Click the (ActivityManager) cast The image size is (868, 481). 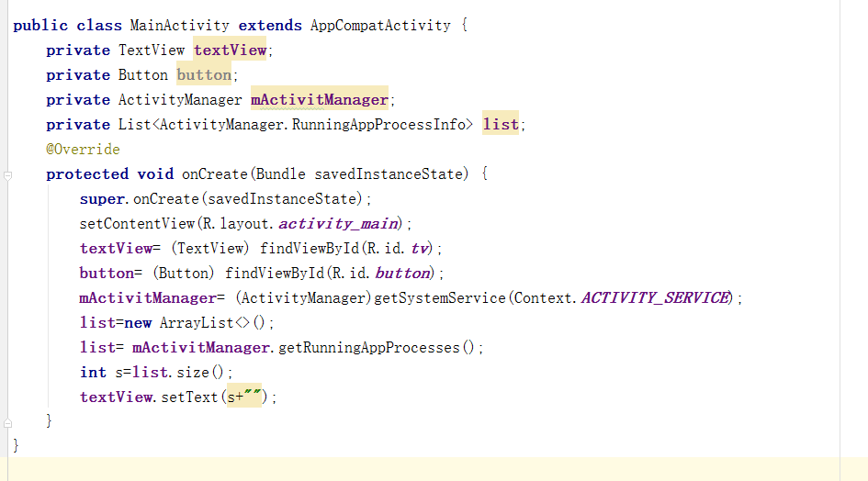[303, 298]
